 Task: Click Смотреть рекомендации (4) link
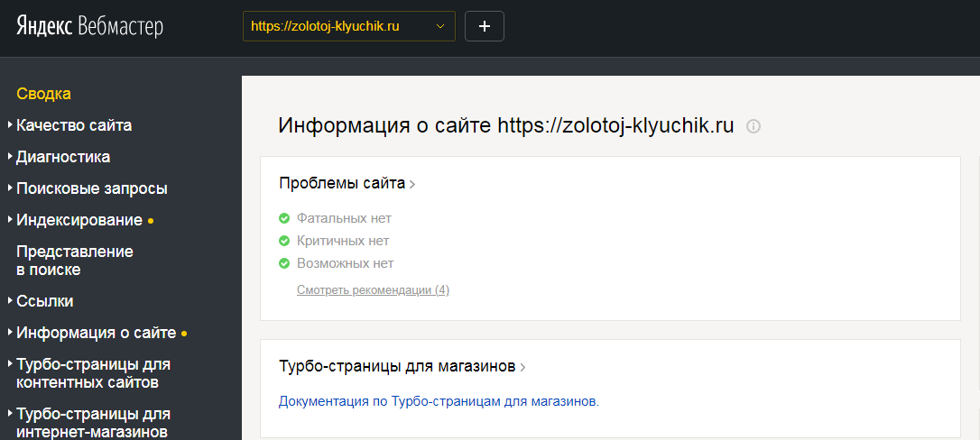click(x=373, y=290)
